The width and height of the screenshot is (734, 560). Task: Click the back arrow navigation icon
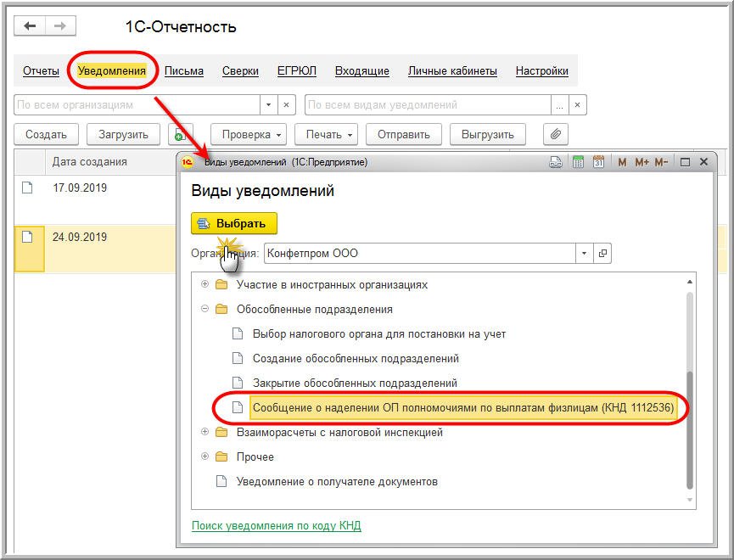30,26
